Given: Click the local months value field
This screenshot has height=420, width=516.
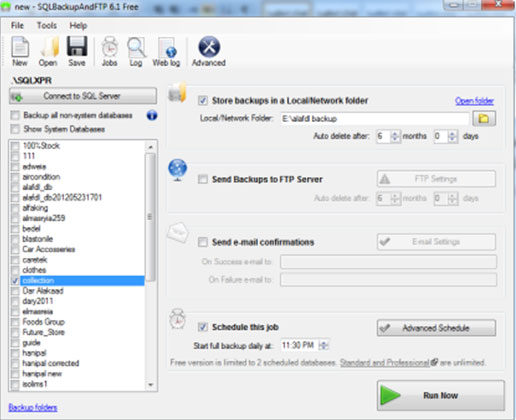Looking at the screenshot, I should click(383, 136).
